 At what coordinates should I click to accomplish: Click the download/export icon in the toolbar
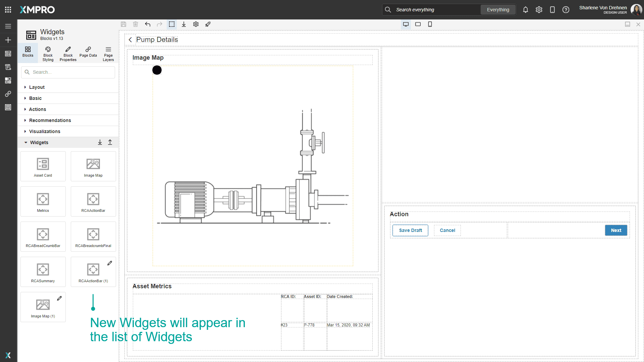[x=184, y=24]
